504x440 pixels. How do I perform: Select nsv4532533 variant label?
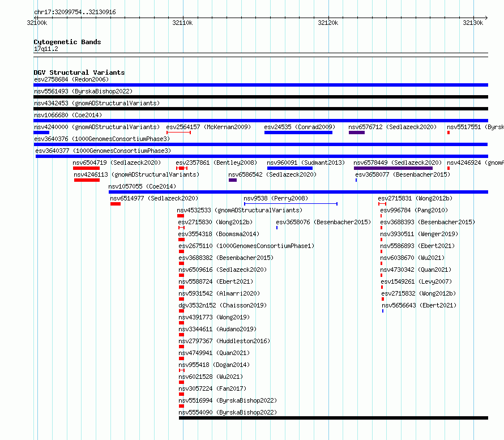pyautogui.click(x=240, y=210)
